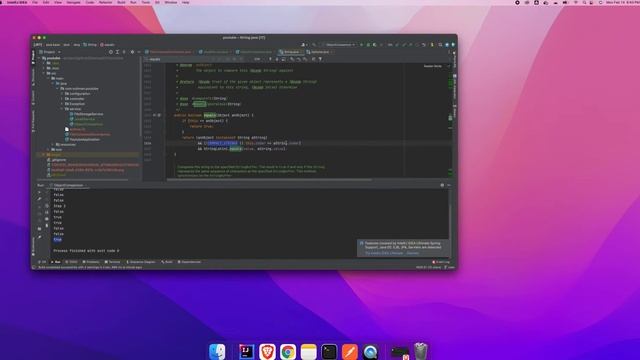Jump to next find occurrence arrow
640x360 pixels.
coord(277,59)
